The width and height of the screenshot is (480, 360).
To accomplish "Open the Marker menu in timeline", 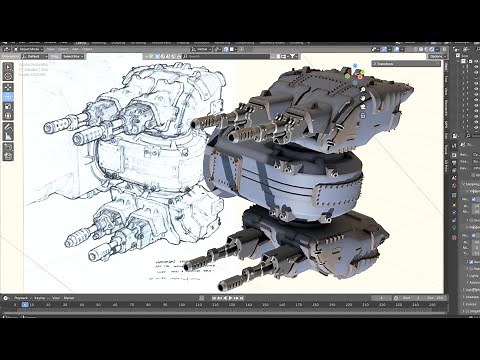I will coord(69,298).
